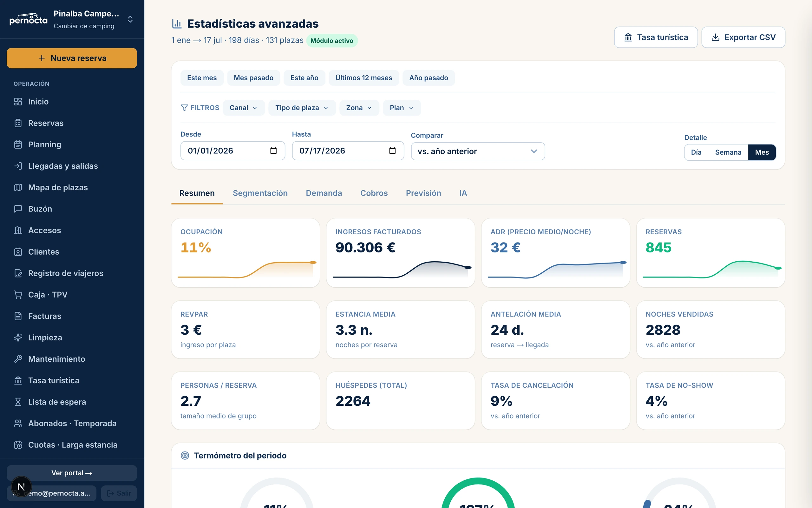Click the Salir logout button
Screen dimensions: 812x508
(119, 493)
